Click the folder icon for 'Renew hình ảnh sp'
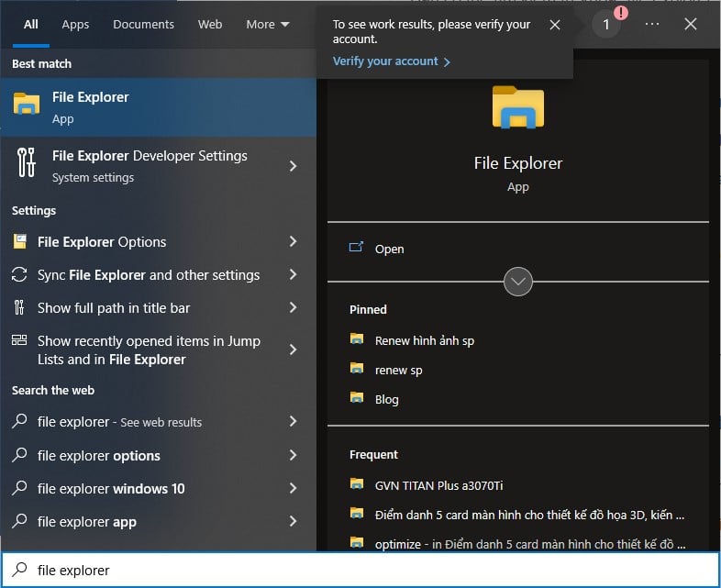 [357, 339]
